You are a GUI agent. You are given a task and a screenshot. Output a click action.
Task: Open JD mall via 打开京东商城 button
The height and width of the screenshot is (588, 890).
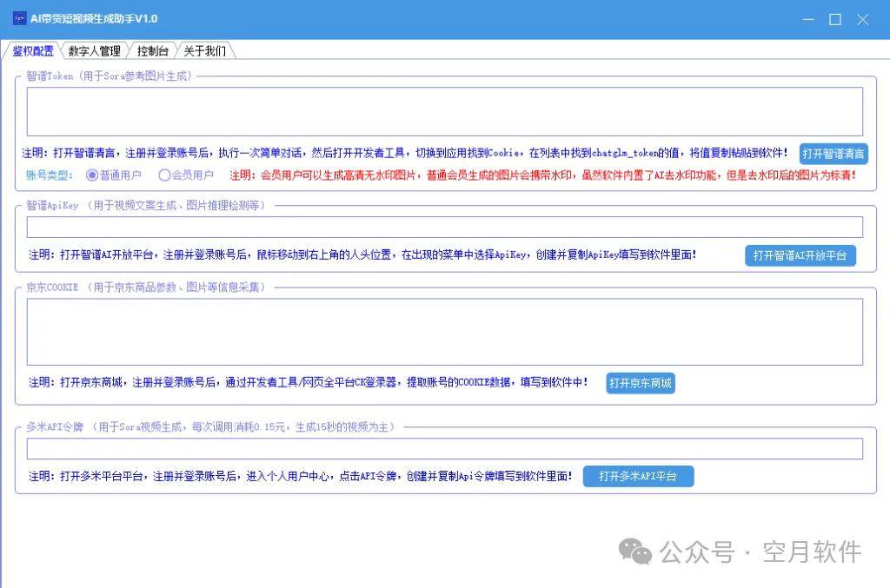pyautogui.click(x=641, y=383)
